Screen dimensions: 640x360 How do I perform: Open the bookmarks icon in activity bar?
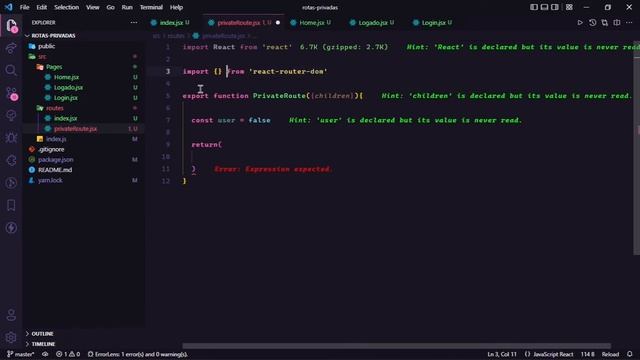(x=11, y=205)
